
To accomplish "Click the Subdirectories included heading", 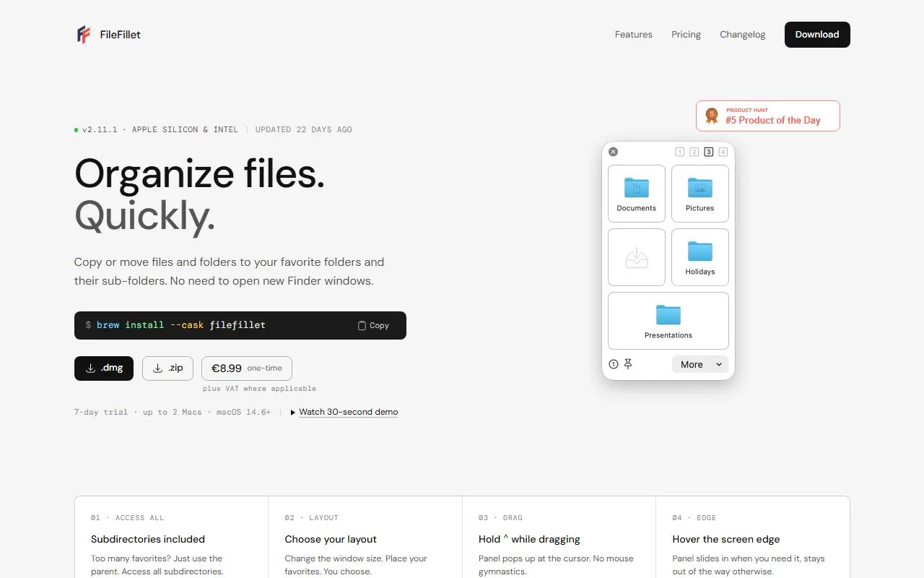I will [148, 539].
